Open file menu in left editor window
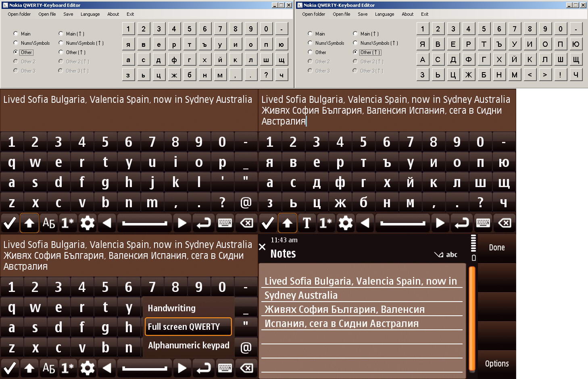The width and height of the screenshot is (588, 379). 47,14
